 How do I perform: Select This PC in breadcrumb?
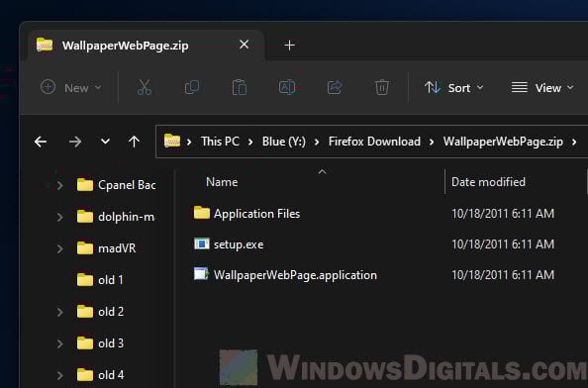(220, 142)
